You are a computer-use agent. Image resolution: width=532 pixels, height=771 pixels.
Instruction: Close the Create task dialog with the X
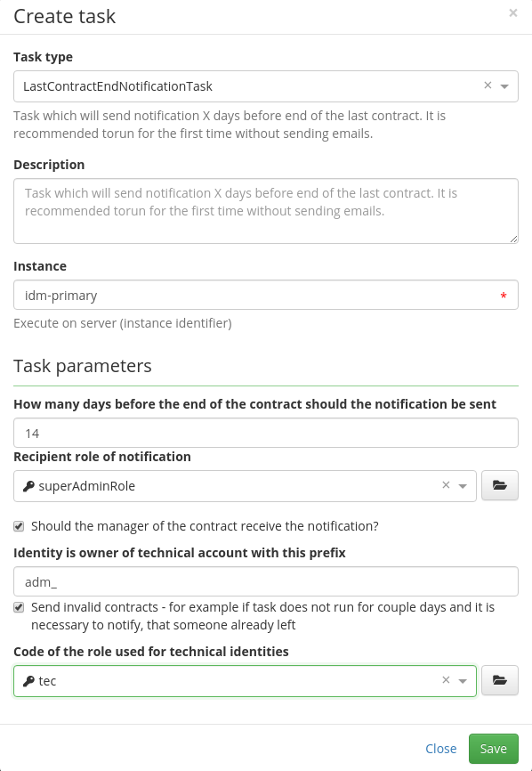[512, 13]
